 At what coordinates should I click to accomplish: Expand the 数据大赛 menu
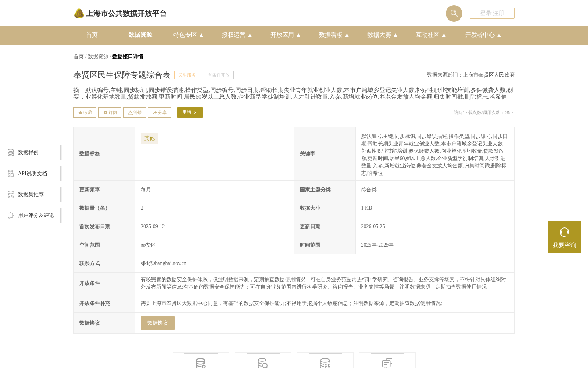pyautogui.click(x=383, y=35)
